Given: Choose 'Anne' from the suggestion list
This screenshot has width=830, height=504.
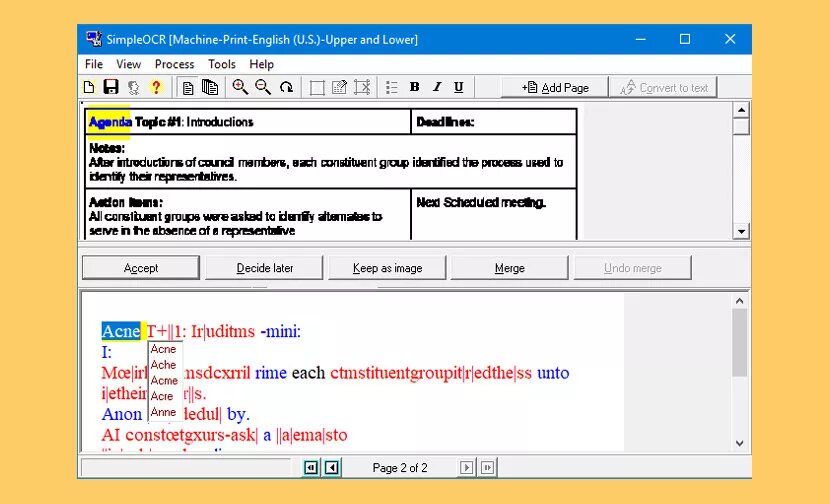Looking at the screenshot, I should pyautogui.click(x=164, y=412).
